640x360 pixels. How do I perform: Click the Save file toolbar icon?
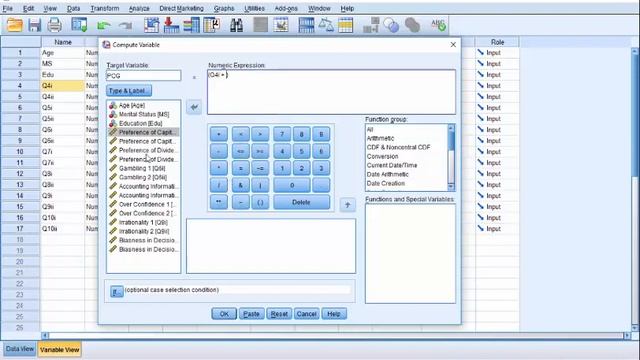pos(35,25)
